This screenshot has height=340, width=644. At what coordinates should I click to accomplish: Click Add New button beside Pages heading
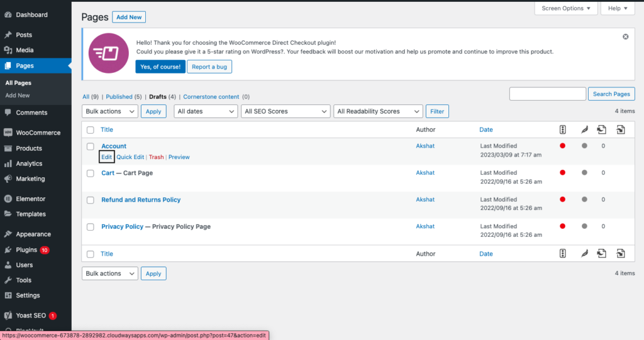tap(129, 17)
